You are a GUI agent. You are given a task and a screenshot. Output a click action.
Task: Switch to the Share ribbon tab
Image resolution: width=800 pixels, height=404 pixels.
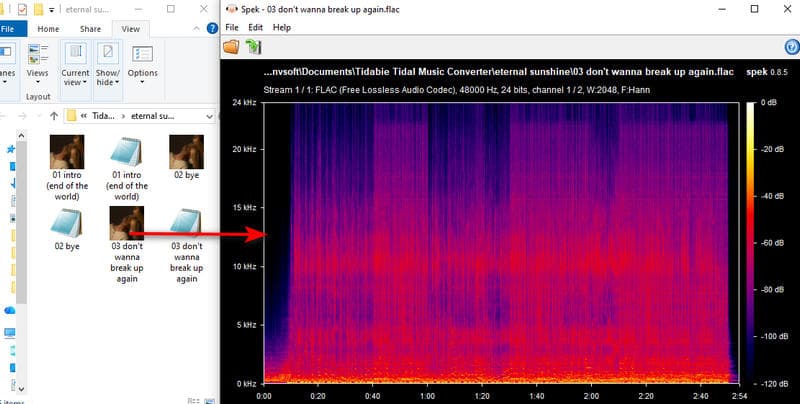90,29
